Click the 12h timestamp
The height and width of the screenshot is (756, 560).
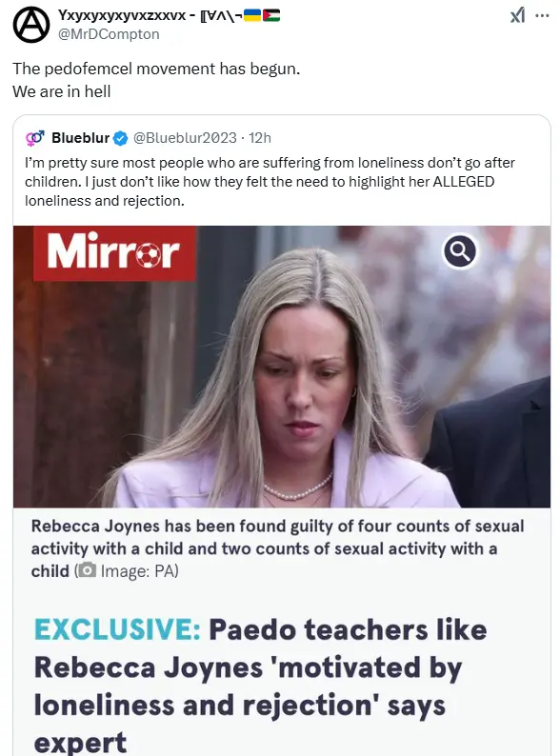[x=260, y=138]
